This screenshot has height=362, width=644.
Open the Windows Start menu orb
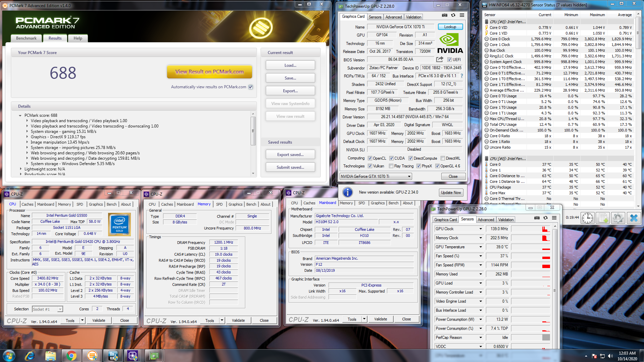(x=9, y=356)
